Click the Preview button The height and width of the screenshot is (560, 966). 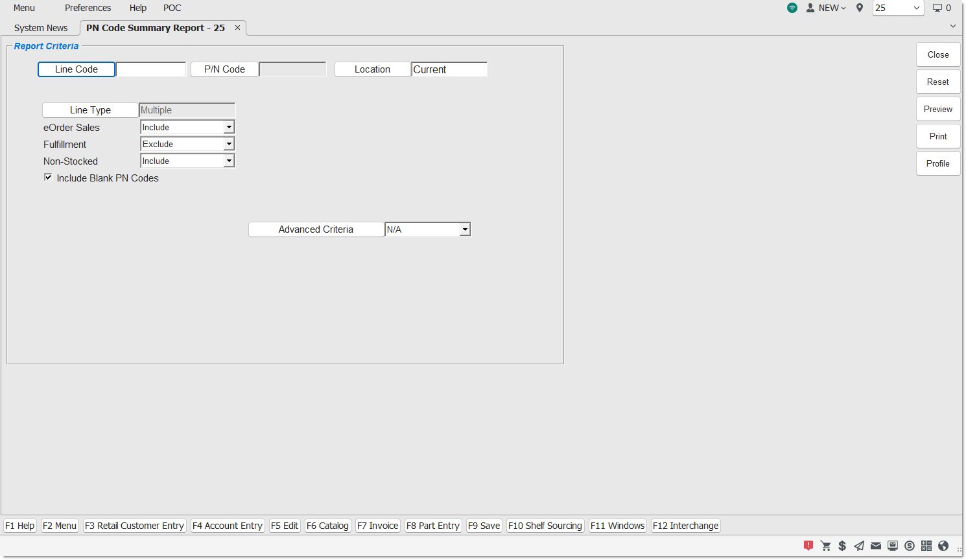click(x=937, y=109)
